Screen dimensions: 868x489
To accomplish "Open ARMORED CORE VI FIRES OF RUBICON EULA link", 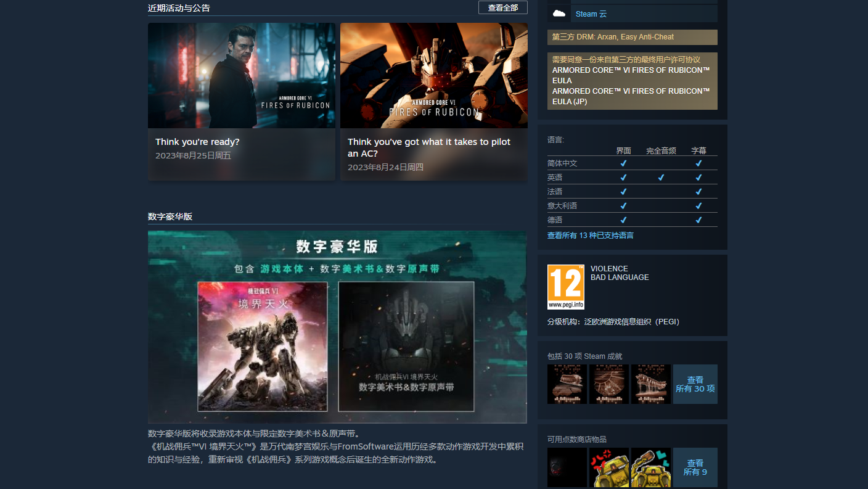I will click(x=631, y=75).
